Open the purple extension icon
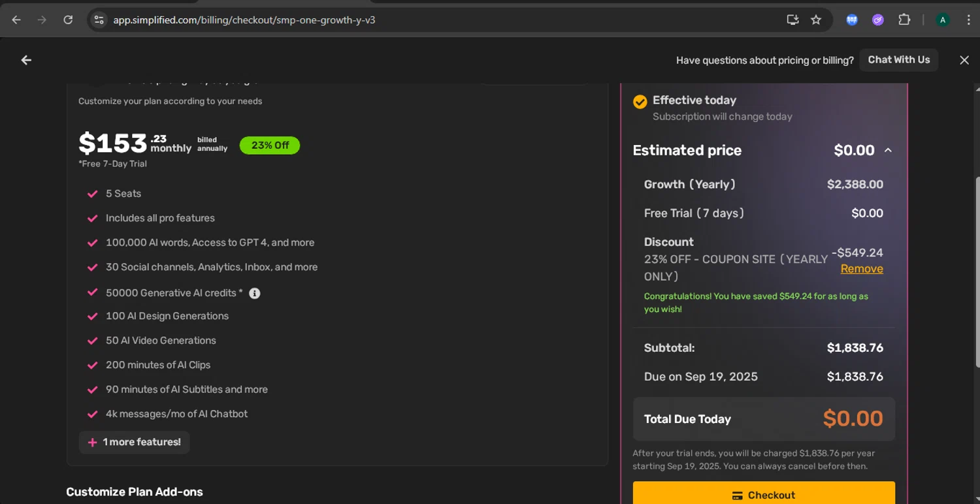The image size is (980, 504). 878,20
